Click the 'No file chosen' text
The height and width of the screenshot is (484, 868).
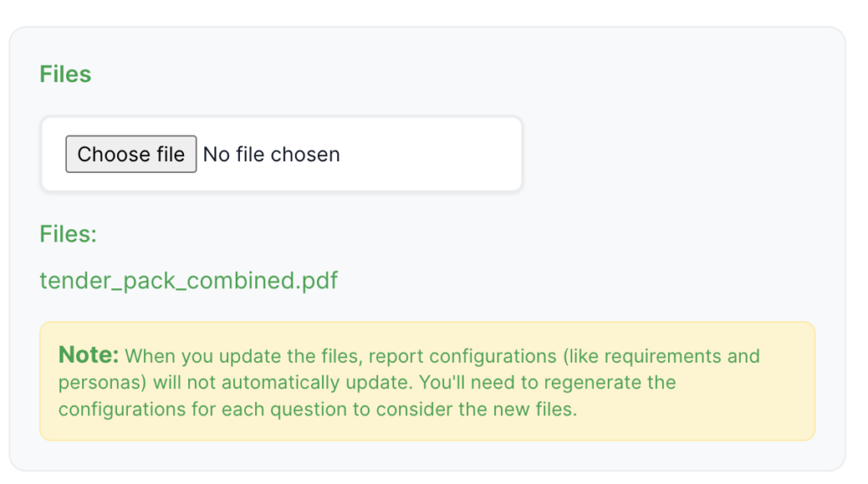point(271,154)
